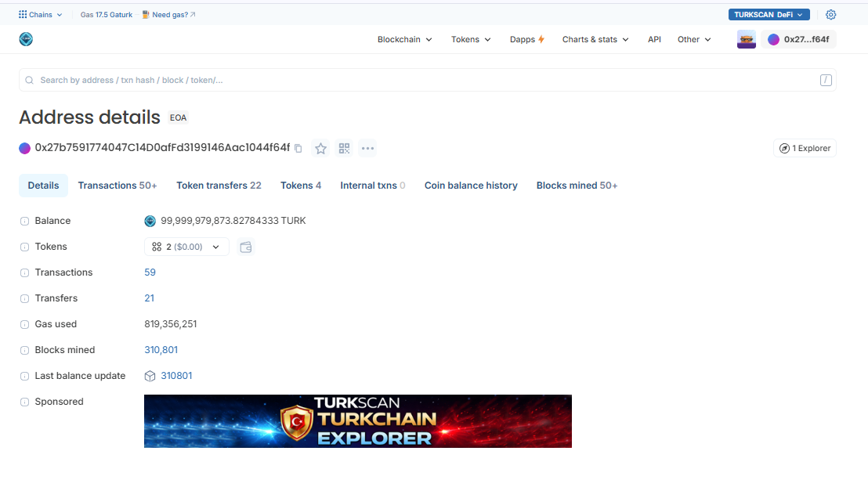Add address to favorites with star icon
This screenshot has width=868, height=487.
pos(320,148)
